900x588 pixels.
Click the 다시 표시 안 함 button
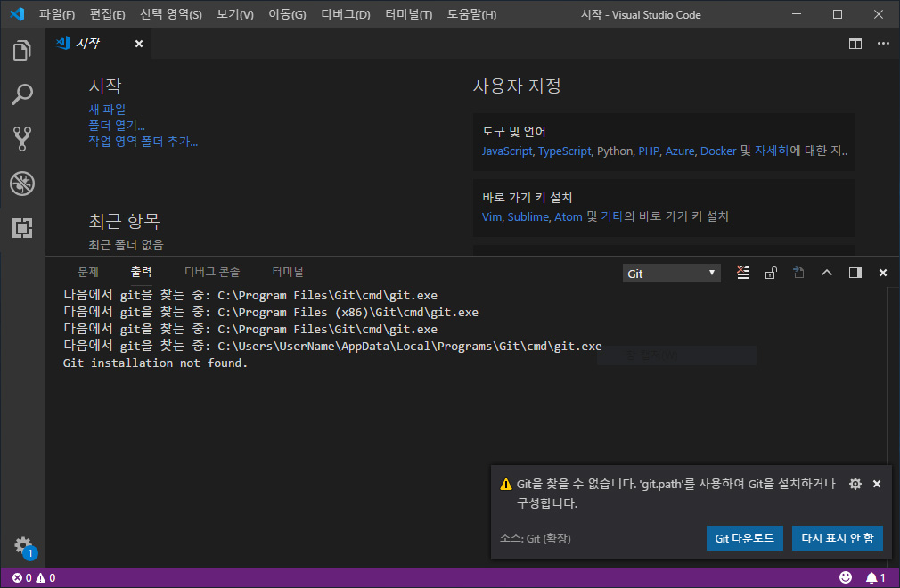838,538
